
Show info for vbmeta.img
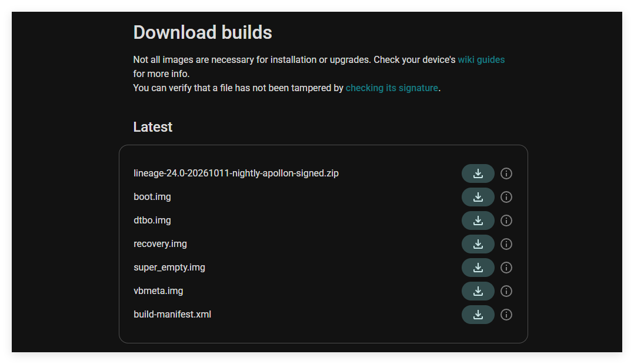pyautogui.click(x=506, y=291)
